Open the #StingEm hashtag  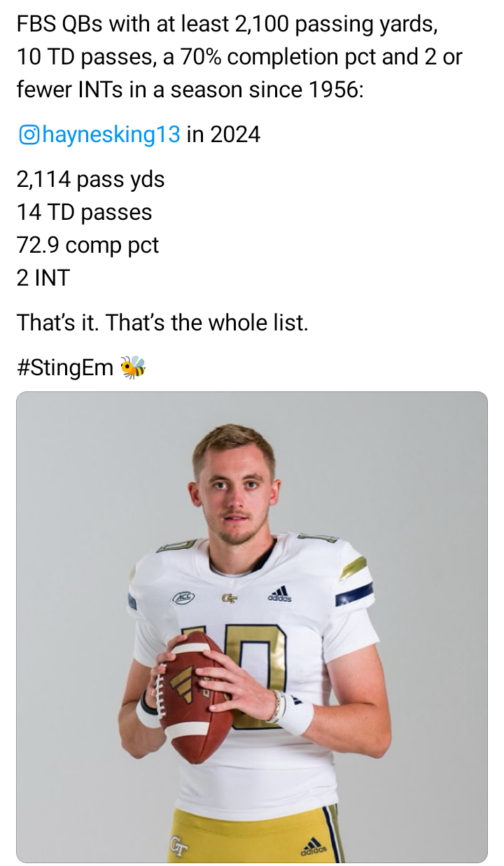[x=65, y=367]
